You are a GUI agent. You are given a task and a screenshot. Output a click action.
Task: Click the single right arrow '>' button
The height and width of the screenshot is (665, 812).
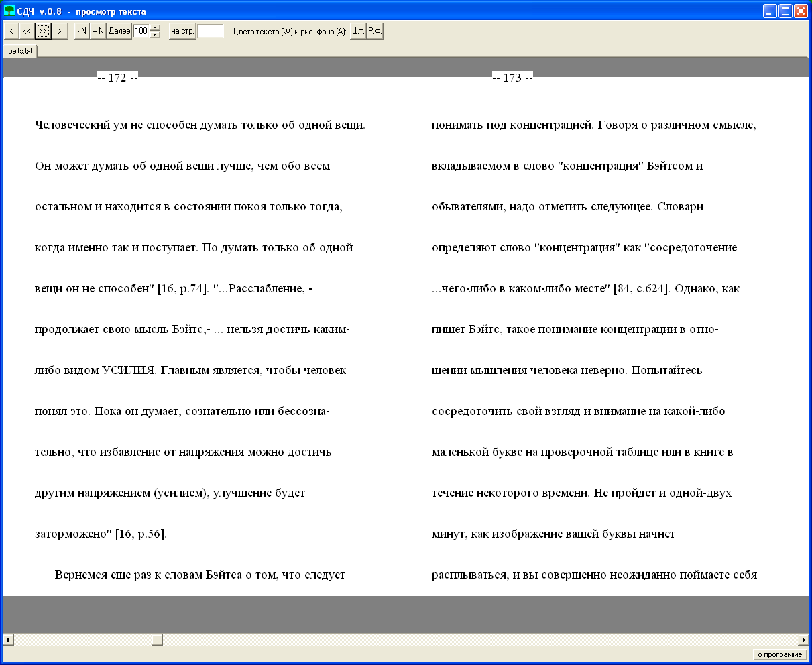click(60, 31)
